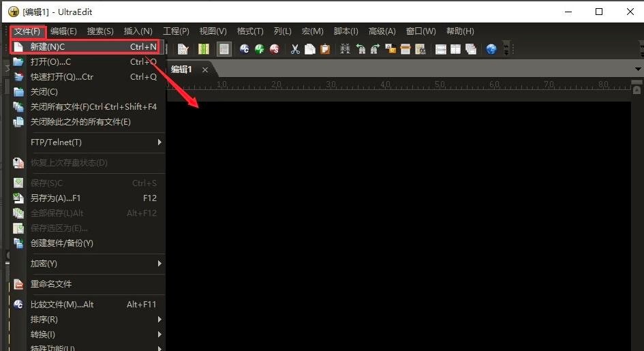Toggle hex edit mode toolbar icon
The height and width of the screenshot is (351, 644).
(183, 49)
